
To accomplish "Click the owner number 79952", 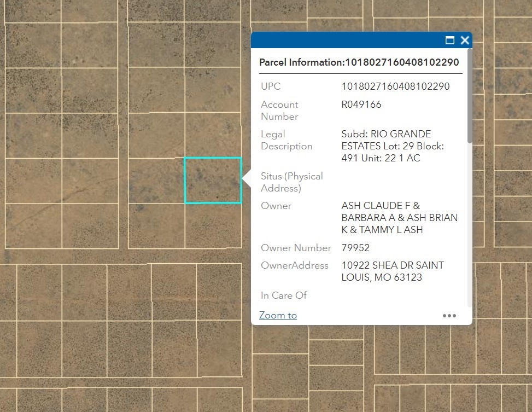I will 355,248.
